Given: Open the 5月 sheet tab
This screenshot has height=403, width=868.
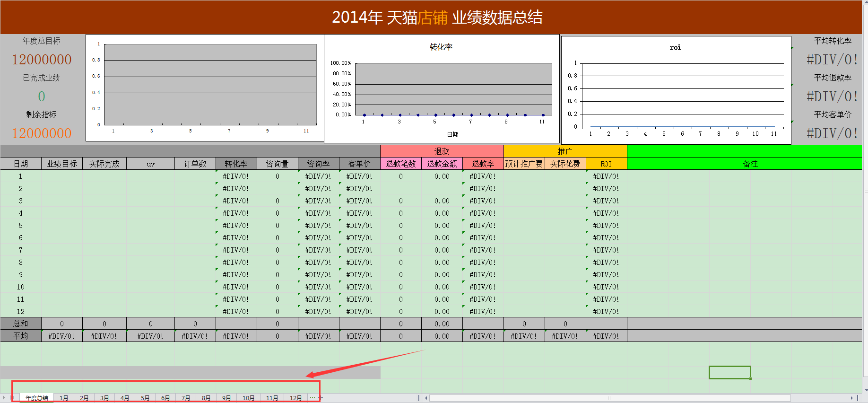Looking at the screenshot, I should point(145,398).
